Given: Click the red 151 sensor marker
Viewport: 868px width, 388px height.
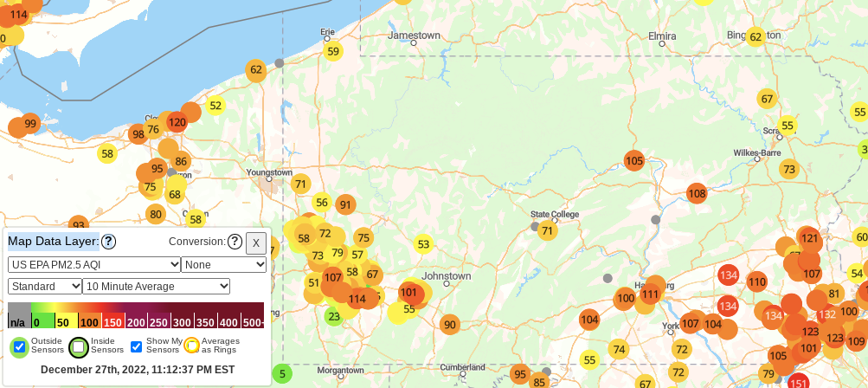Looking at the screenshot, I should [x=798, y=383].
